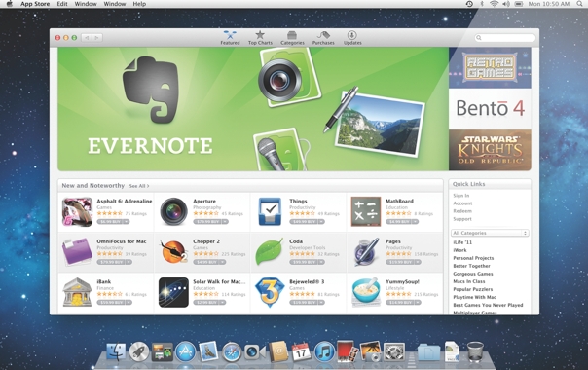The height and width of the screenshot is (370, 588).
Task: Click the Sign In quick link
Action: click(460, 196)
